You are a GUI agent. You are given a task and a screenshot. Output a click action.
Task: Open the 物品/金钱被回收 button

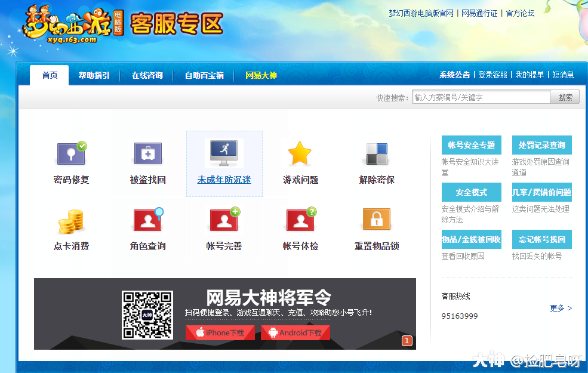tap(472, 239)
